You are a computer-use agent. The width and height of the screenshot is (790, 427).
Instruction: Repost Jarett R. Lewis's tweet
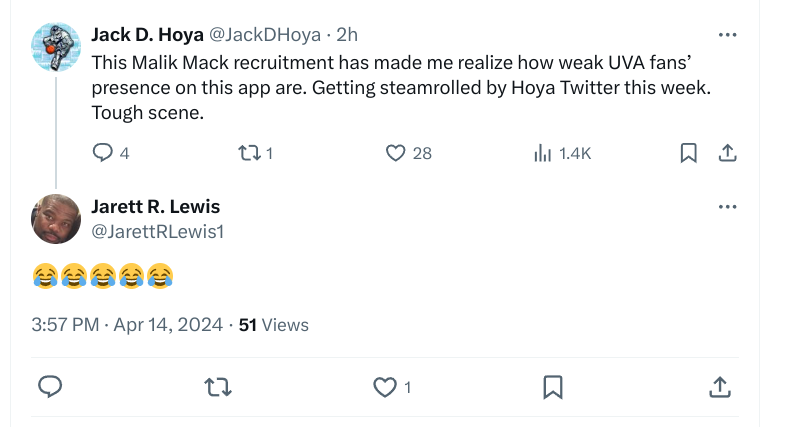point(213,387)
